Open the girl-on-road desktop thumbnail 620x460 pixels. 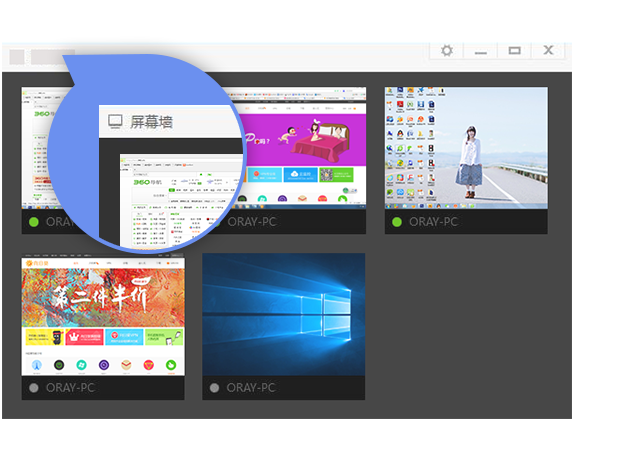466,148
